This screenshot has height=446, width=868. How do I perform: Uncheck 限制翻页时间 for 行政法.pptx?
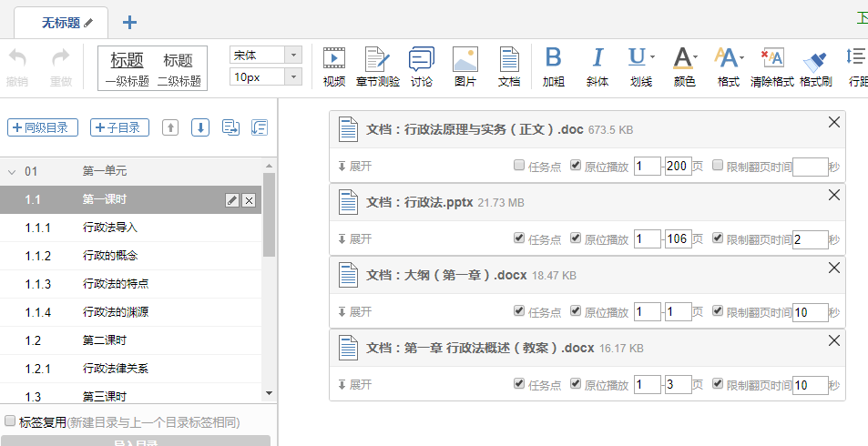point(718,238)
